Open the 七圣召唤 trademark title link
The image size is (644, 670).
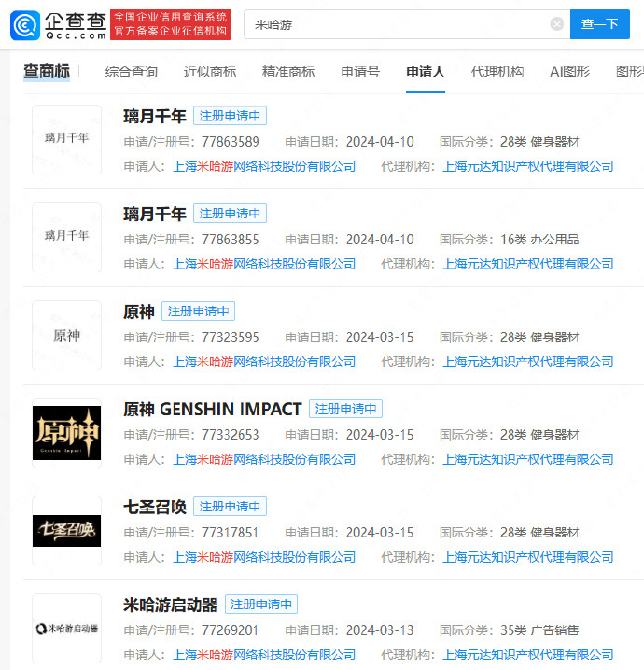(155, 507)
